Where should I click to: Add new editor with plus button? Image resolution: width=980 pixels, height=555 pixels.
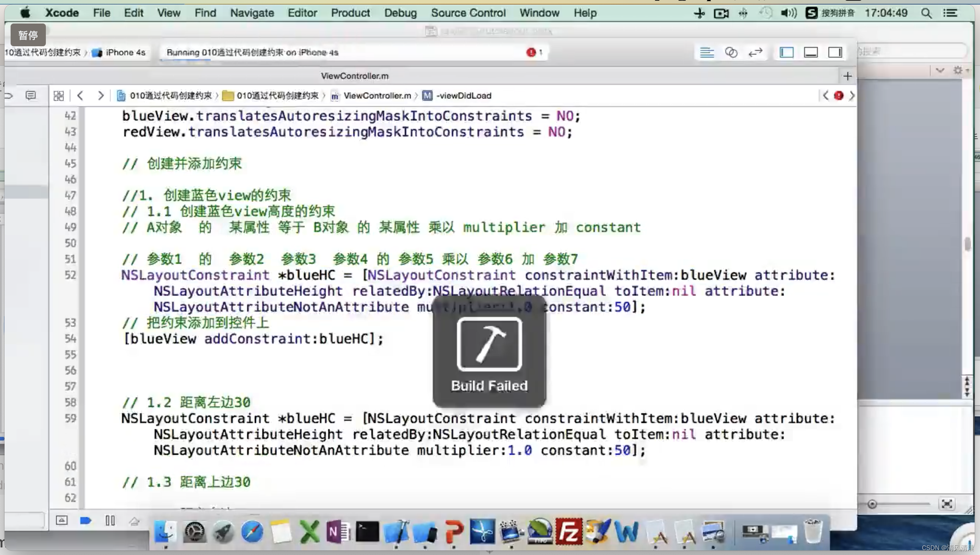click(x=847, y=76)
